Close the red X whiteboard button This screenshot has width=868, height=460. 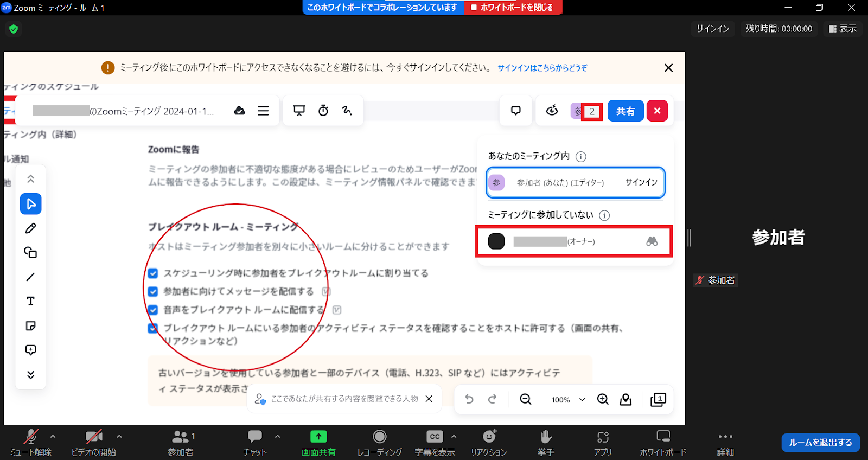tap(658, 111)
